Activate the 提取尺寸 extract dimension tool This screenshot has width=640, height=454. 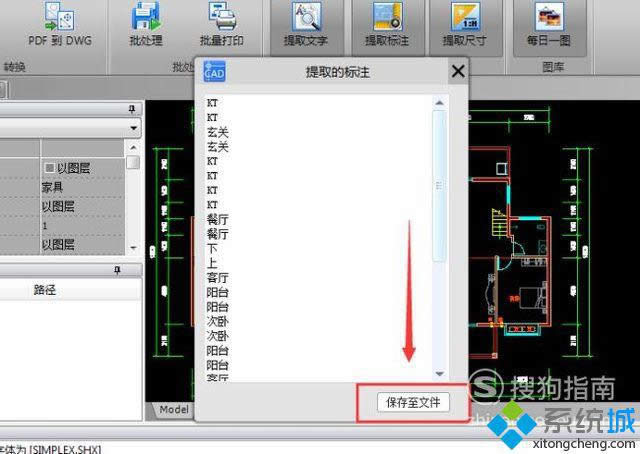point(465,26)
